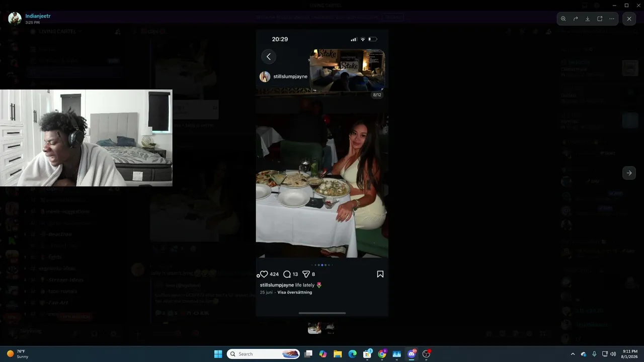This screenshot has height=362, width=644.
Task: Open the weather widget showing 76°F Sunny
Action: pyautogui.click(x=17, y=354)
